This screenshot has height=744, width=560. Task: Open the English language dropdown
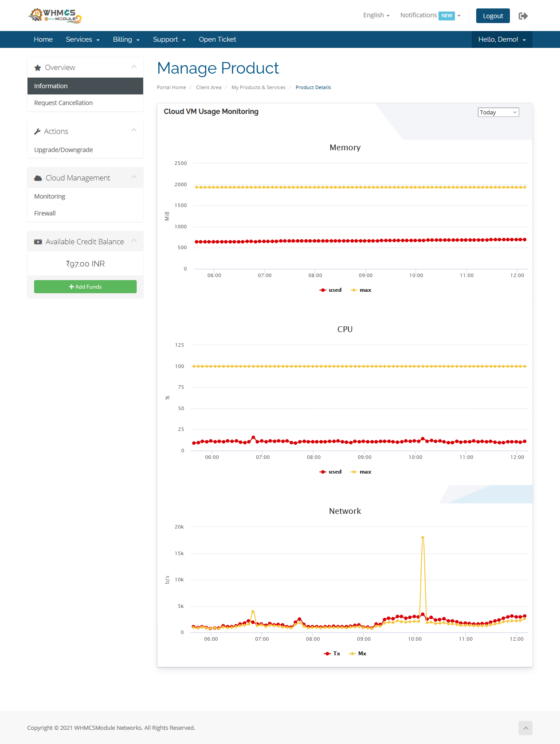click(376, 15)
